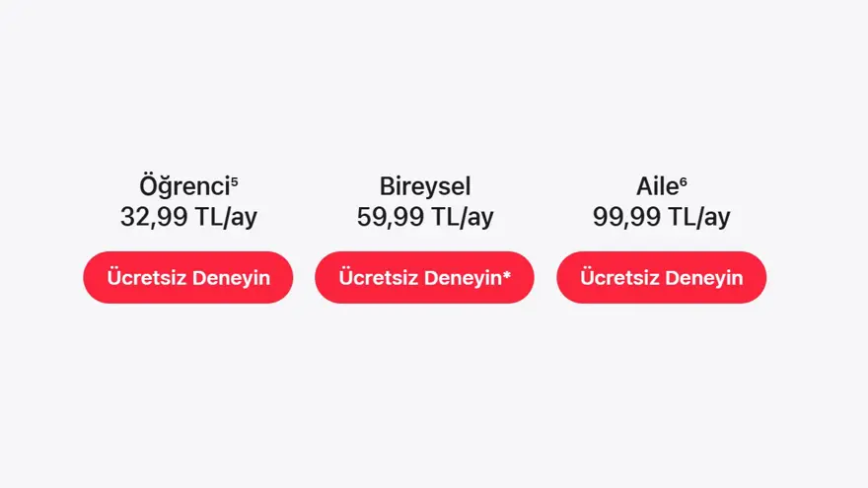Click the 59,99 TL/ay price text
Viewport: 868px width, 488px height.
pyautogui.click(x=425, y=217)
